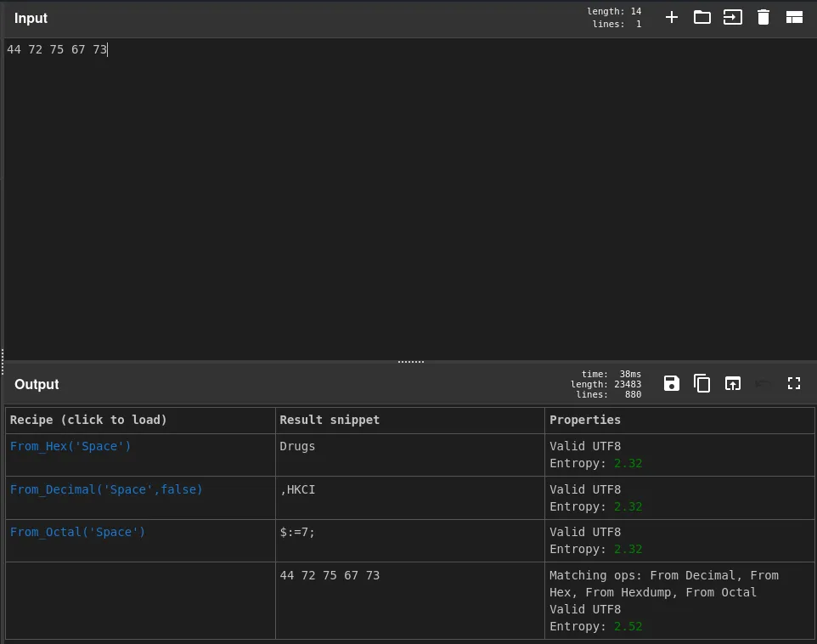This screenshot has height=644, width=817.
Task: Save output to file icon
Action: click(x=672, y=384)
